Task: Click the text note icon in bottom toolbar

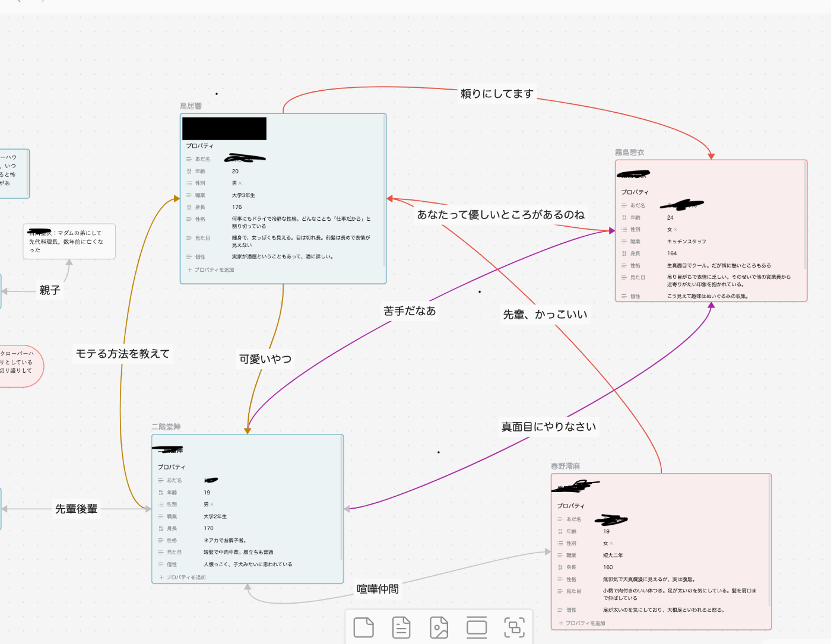Action: pos(401,627)
